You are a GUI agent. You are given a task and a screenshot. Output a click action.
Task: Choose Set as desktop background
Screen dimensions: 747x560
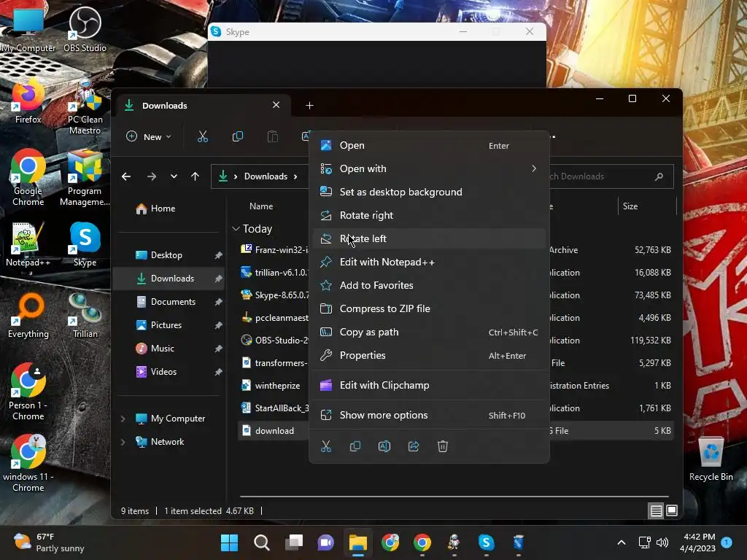click(x=429, y=192)
